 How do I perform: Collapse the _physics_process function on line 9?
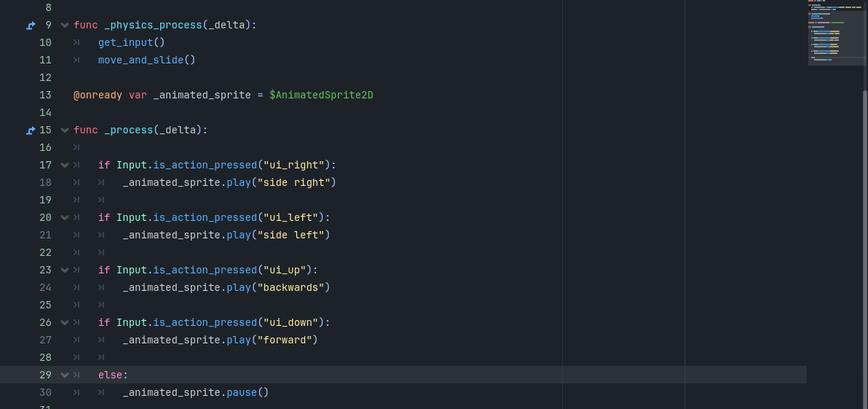65,26
